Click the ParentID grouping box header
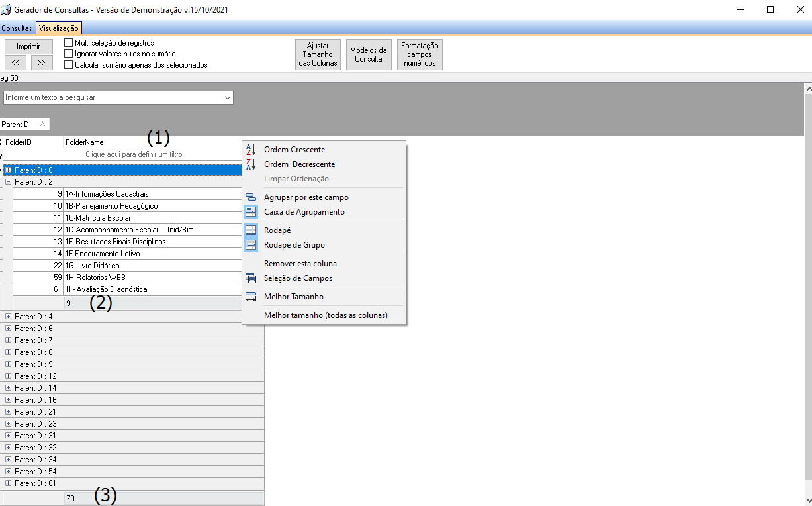Image resolution: width=812 pixels, height=506 pixels. click(24, 125)
